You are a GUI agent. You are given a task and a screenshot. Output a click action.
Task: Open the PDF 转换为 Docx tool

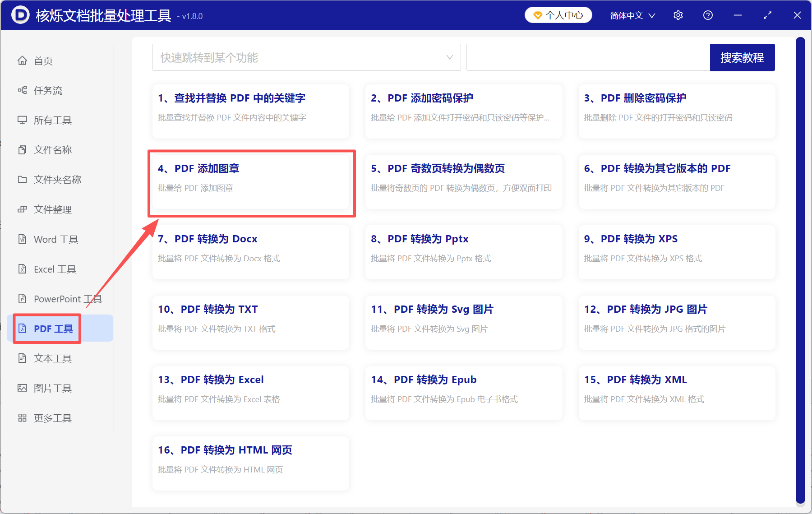(x=251, y=252)
